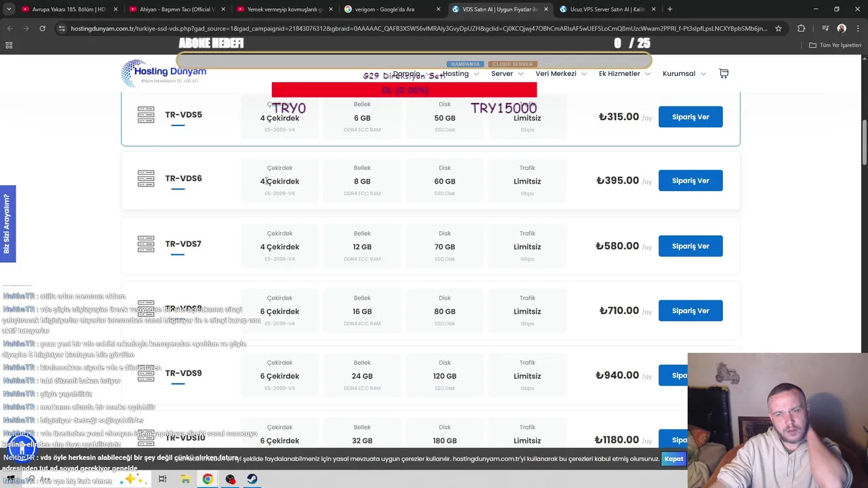This screenshot has width=868, height=488.
Task: Expand the Veri Merkezi menu
Action: pyautogui.click(x=561, y=73)
